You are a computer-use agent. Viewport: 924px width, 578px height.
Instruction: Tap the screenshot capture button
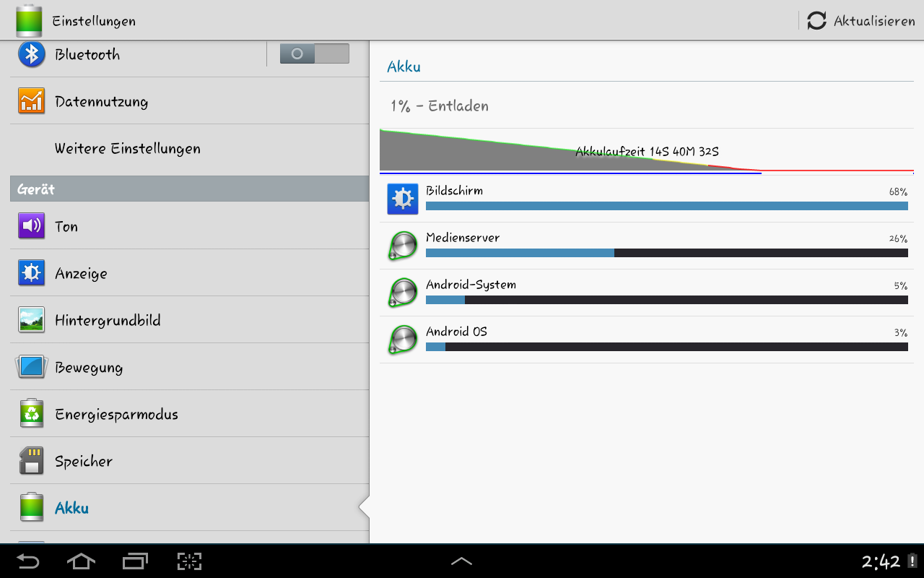pyautogui.click(x=189, y=561)
